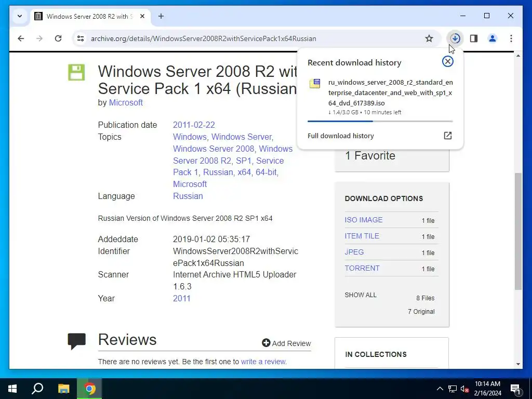Click the scrollbar down arrow
The width and height of the screenshot is (532, 399).
pos(518,364)
